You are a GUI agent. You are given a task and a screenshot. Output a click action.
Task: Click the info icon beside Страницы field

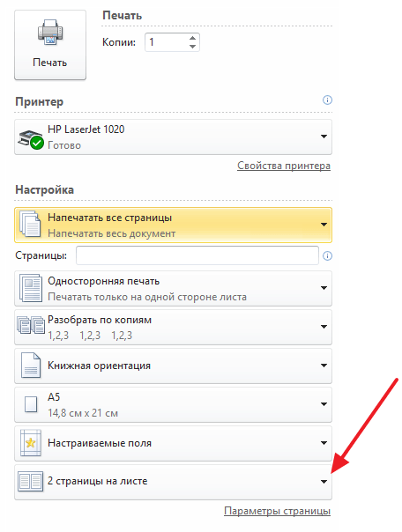(x=327, y=255)
